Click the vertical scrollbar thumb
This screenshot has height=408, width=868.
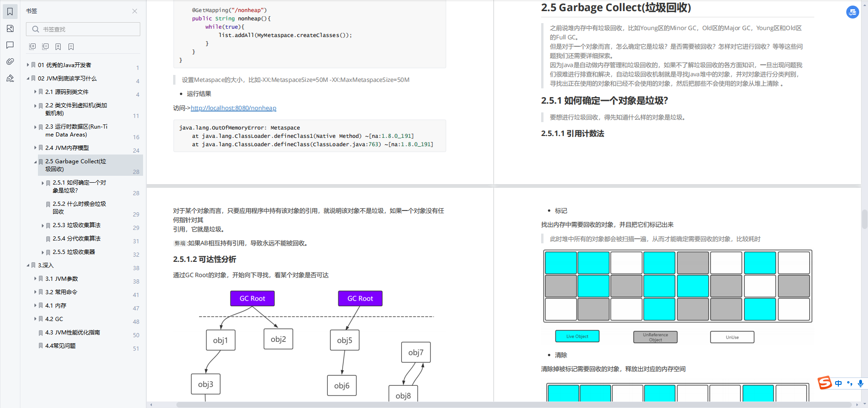(x=864, y=219)
